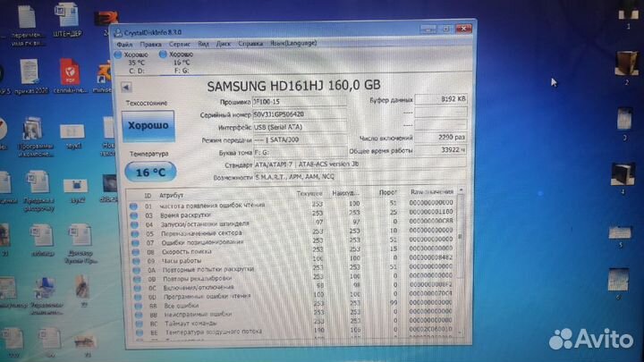
Task: Click status circle of Переназначенные сектора row
Action: pyautogui.click(x=135, y=234)
